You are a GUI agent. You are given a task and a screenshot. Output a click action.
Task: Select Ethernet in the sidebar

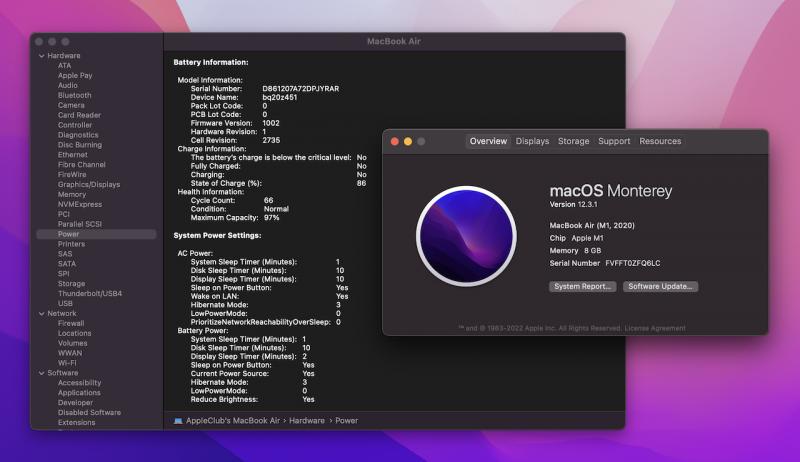[x=72, y=155]
